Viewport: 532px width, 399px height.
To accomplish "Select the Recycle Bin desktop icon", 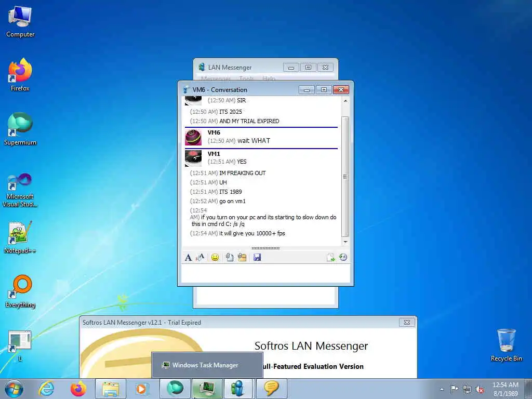I will [506, 345].
